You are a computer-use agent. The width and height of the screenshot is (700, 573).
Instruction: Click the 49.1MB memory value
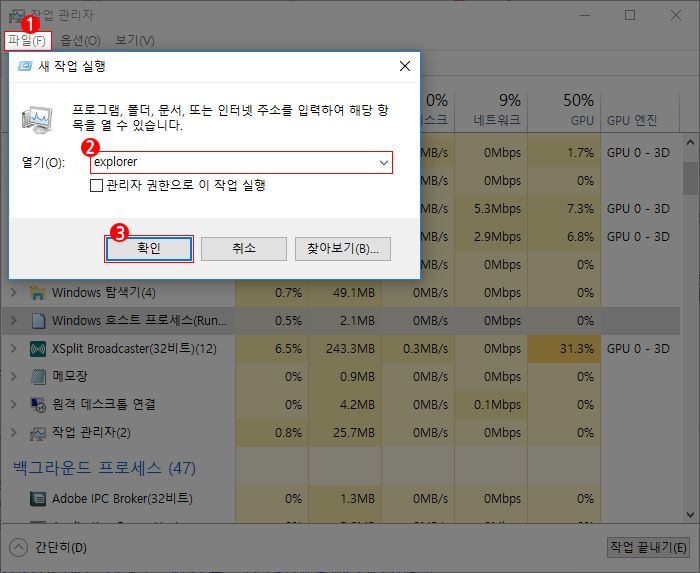point(354,293)
